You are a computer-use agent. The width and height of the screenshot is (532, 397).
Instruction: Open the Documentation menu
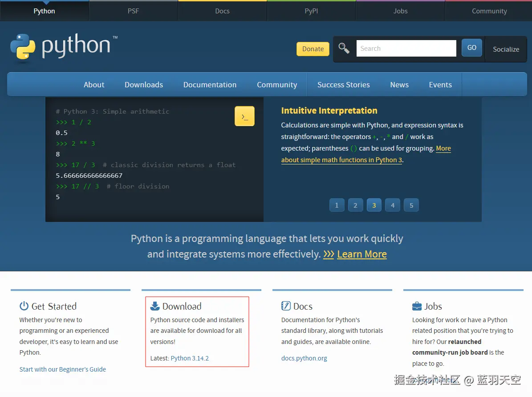210,84
